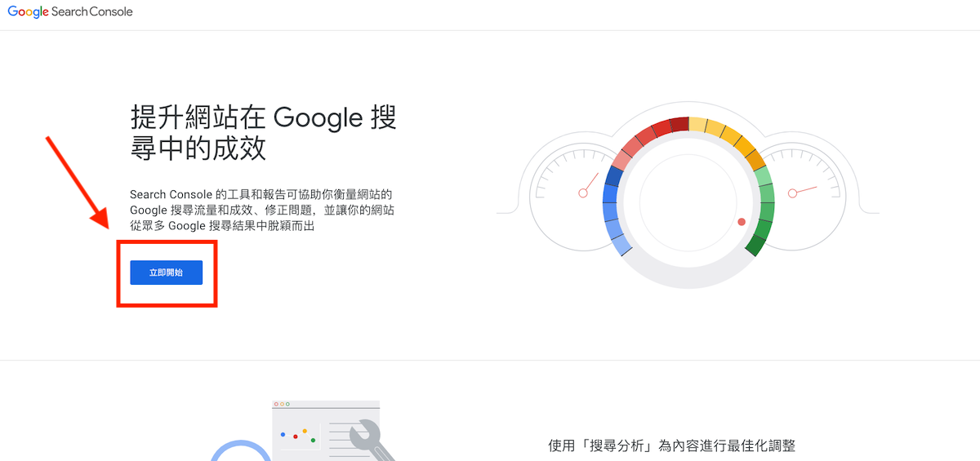Click the headline 提升網站在 Google 搜尋中的成效
980x461 pixels.
tap(263, 133)
